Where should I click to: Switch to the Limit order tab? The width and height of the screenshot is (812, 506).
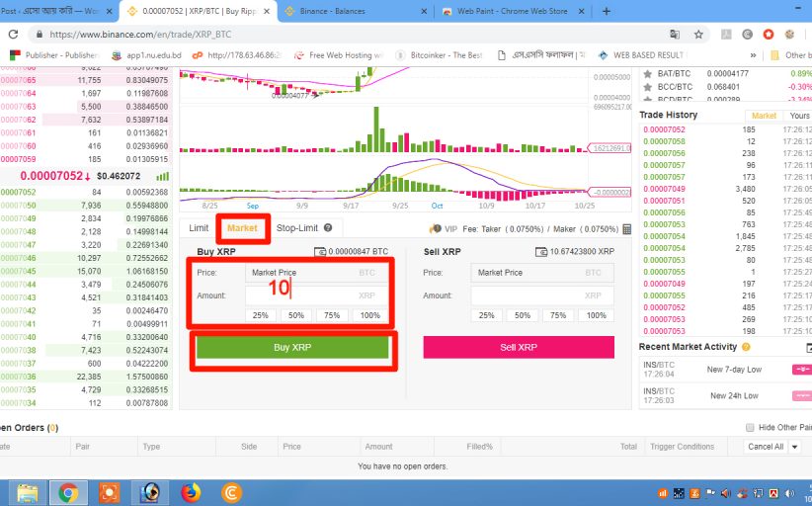(x=199, y=228)
